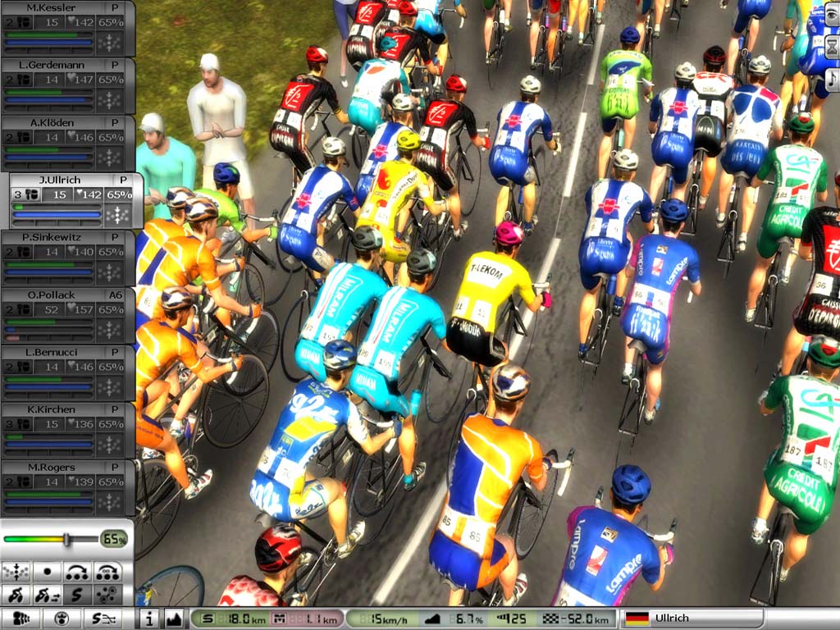Adjust the effort slider set at 65%
This screenshot has height=630, width=840.
(67, 539)
